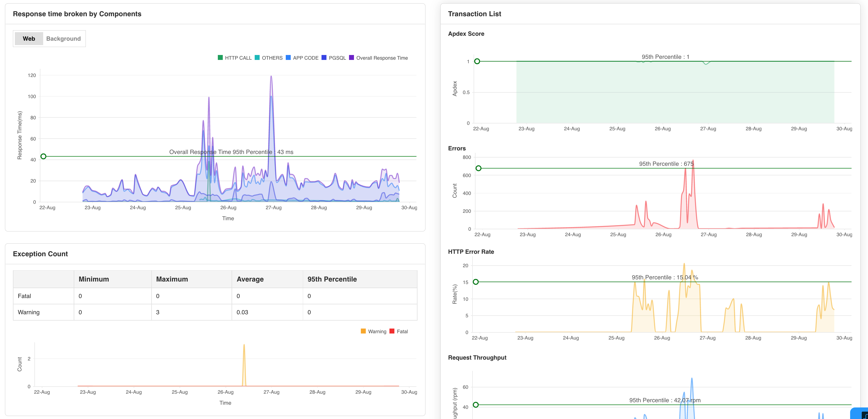Click the APP CODE blue legend swatch
The width and height of the screenshot is (868, 419).
coord(288,57)
